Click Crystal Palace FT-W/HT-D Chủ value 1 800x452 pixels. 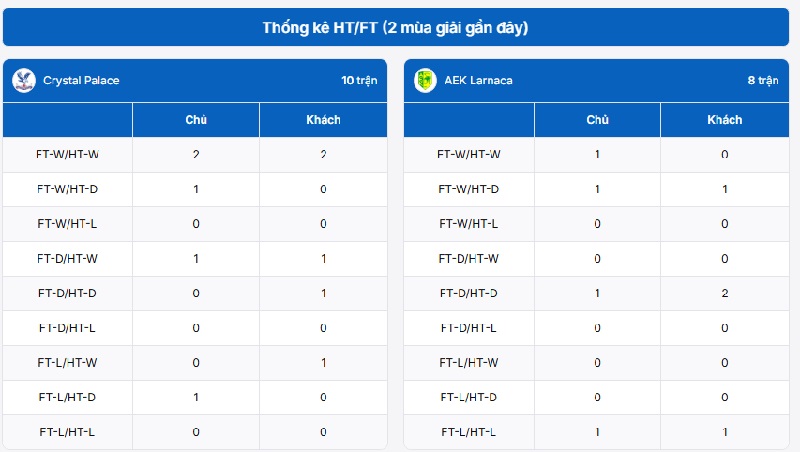pos(196,189)
